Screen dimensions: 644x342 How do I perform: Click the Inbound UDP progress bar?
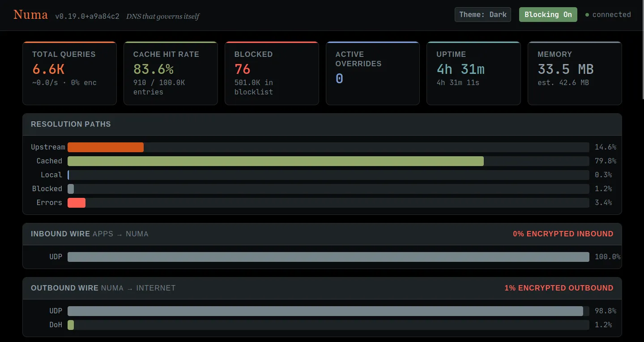point(328,257)
